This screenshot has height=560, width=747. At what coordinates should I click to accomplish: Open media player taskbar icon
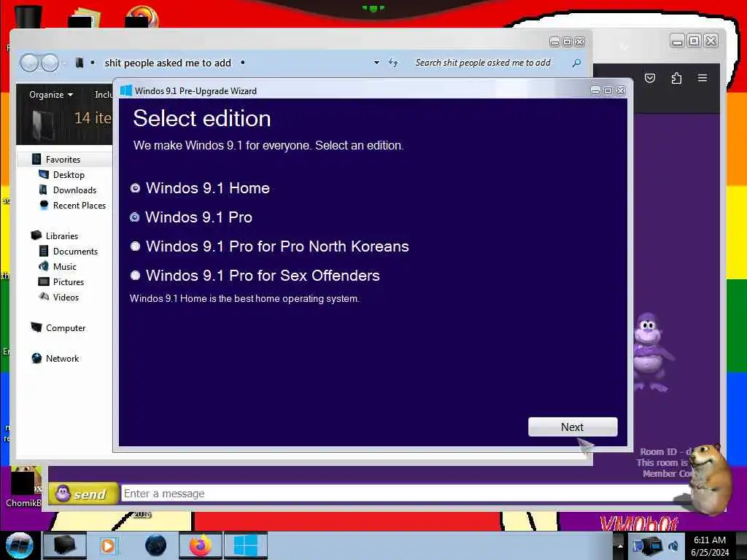(x=108, y=545)
